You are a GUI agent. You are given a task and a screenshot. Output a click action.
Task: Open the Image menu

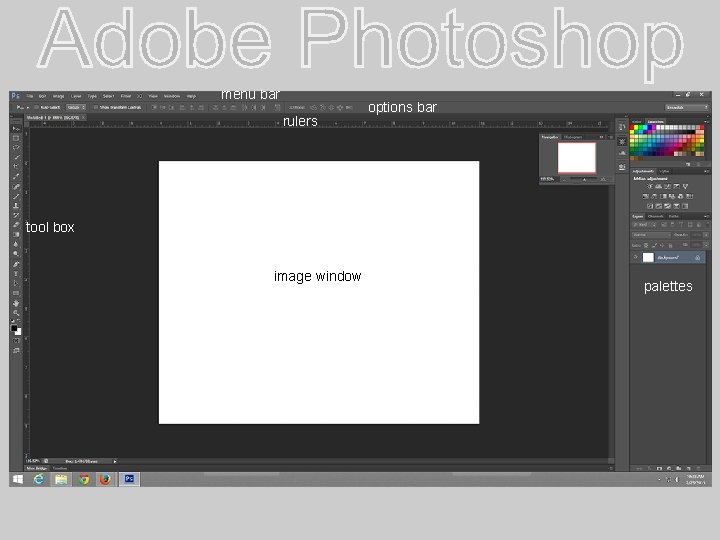[58, 96]
